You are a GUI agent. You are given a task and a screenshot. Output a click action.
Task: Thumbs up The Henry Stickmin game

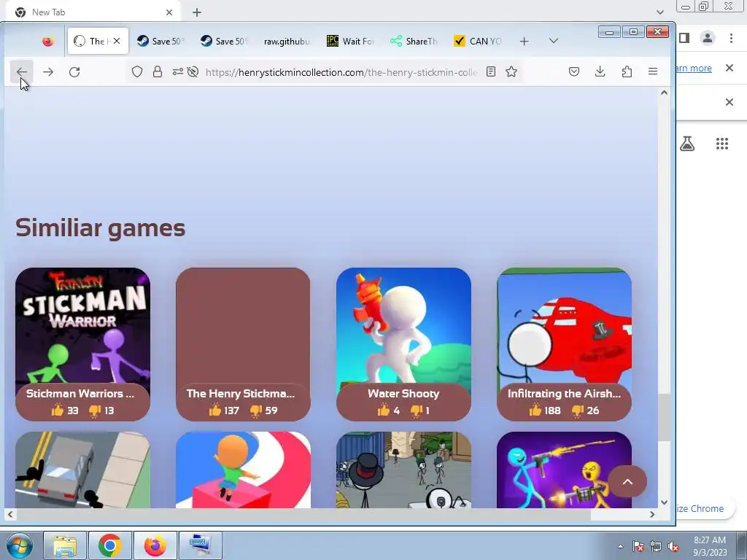215,410
